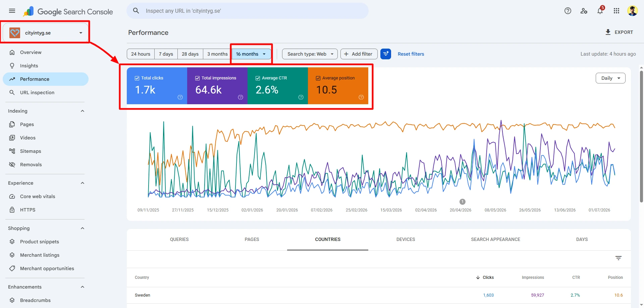Screen dimensions: 644x308
Task: Click the Add filter button
Action: [x=359, y=54]
